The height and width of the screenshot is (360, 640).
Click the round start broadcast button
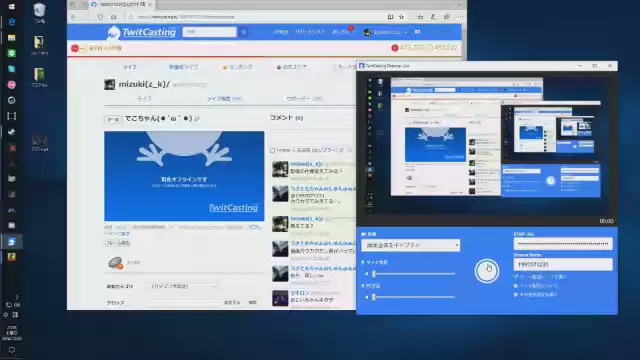487,271
